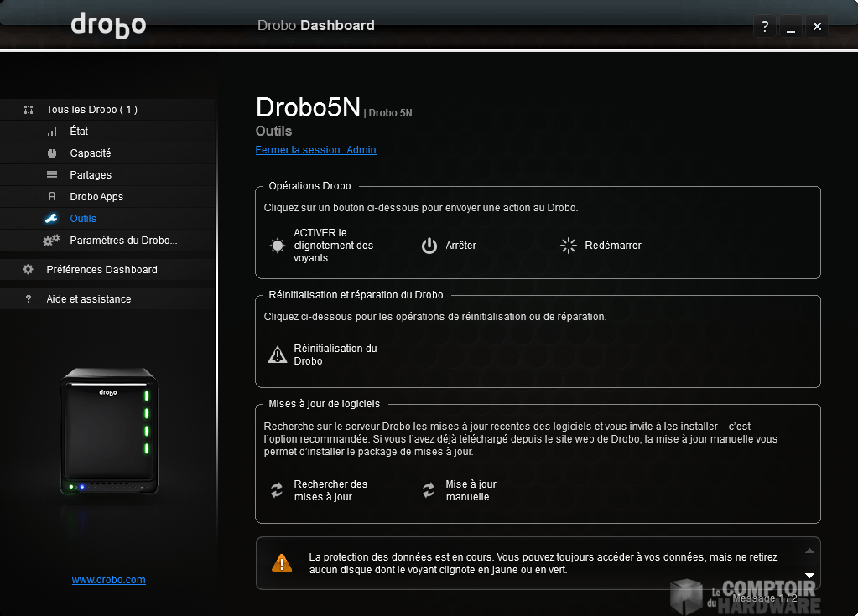Click the Mise à jour manuelle icon

pyautogui.click(x=429, y=491)
